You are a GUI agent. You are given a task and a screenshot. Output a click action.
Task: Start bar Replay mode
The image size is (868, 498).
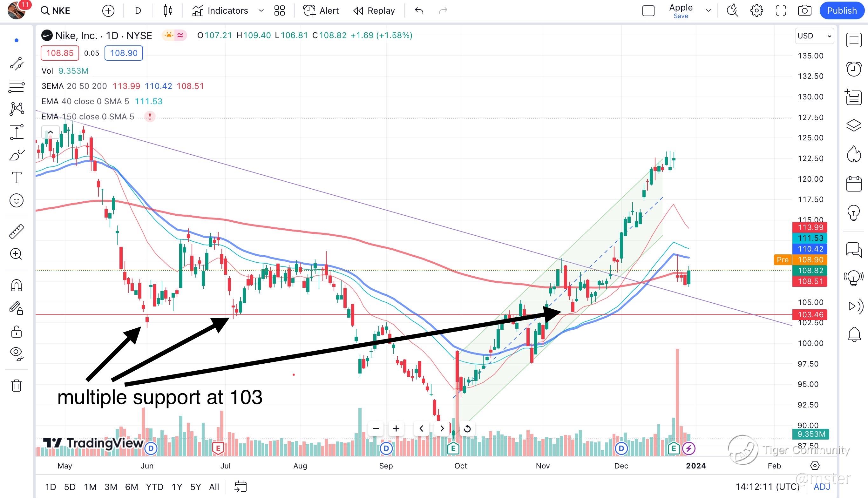pos(374,10)
